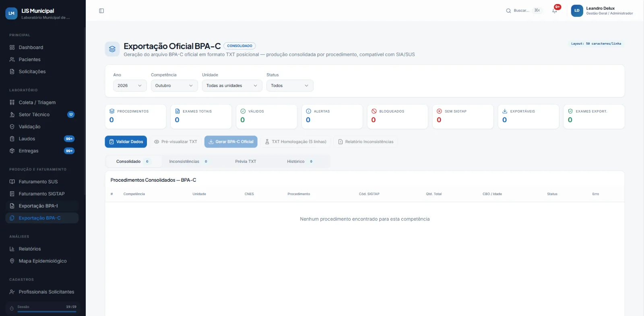Click the search magnifier icon
The height and width of the screenshot is (316, 644).
pos(508,11)
